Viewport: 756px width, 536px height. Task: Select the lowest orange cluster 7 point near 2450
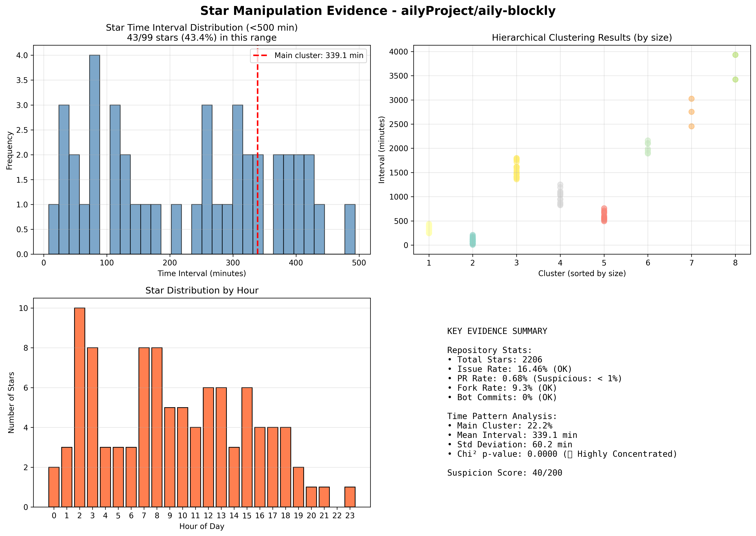[691, 126]
